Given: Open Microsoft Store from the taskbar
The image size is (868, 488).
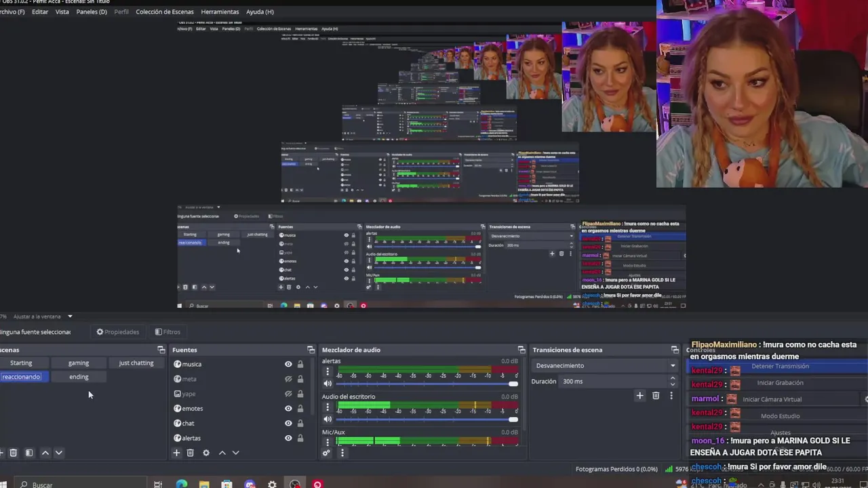Looking at the screenshot, I should pos(226,484).
